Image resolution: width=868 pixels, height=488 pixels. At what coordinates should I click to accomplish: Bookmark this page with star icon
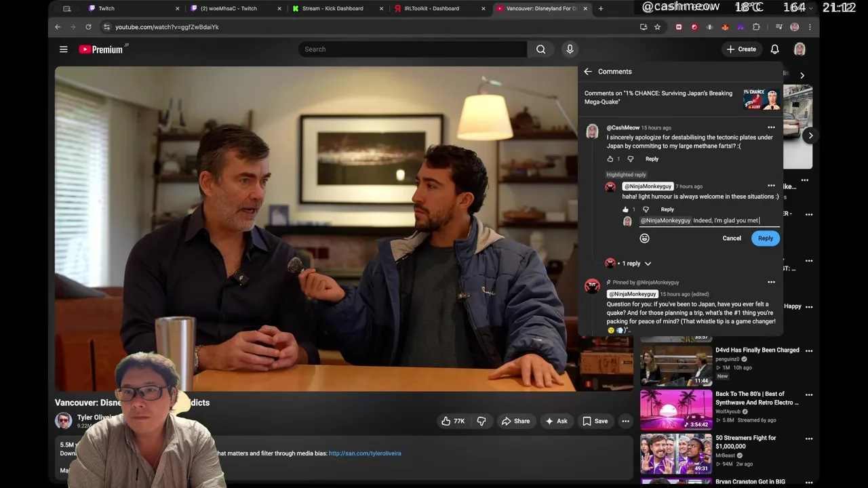[657, 27]
